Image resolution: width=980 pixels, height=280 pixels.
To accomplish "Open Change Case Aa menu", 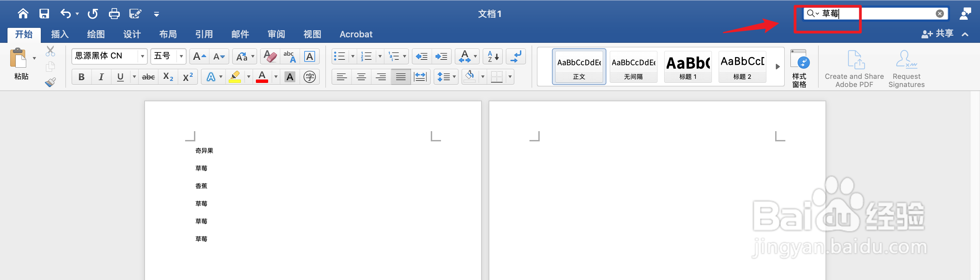I will point(245,56).
